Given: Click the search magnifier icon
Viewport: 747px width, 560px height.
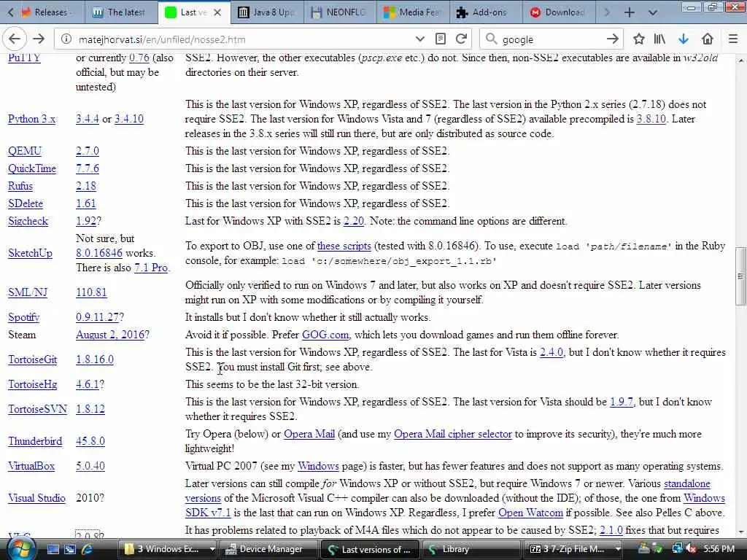Looking at the screenshot, I should (491, 39).
